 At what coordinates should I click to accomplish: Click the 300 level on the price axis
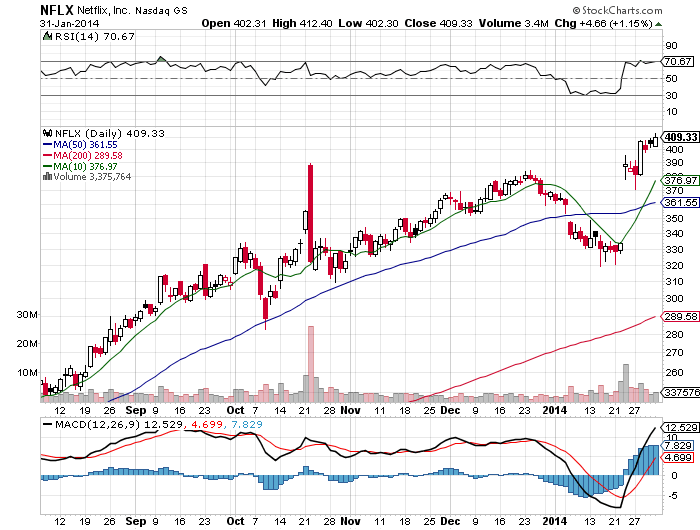click(x=674, y=299)
